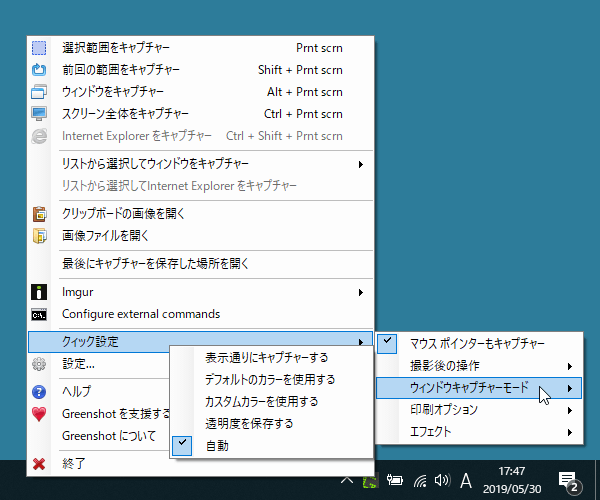
Task: Click the red heart support icon
Action: [x=39, y=414]
